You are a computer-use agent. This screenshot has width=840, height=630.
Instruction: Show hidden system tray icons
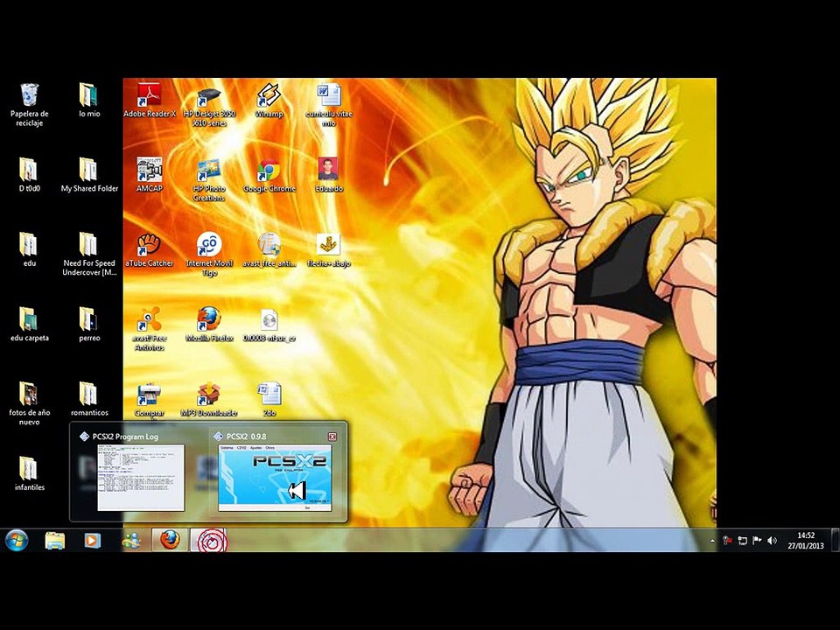(x=712, y=541)
